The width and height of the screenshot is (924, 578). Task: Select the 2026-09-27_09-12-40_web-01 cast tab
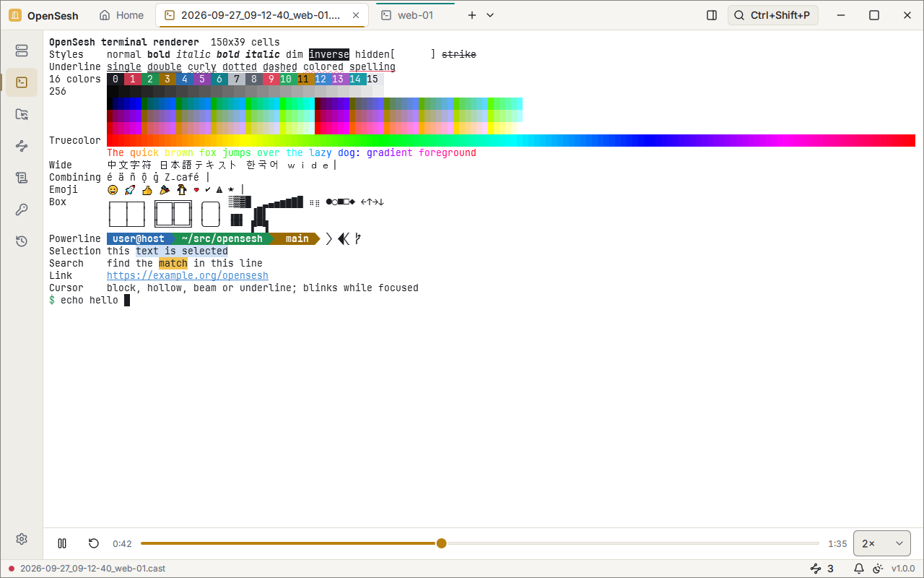point(262,15)
